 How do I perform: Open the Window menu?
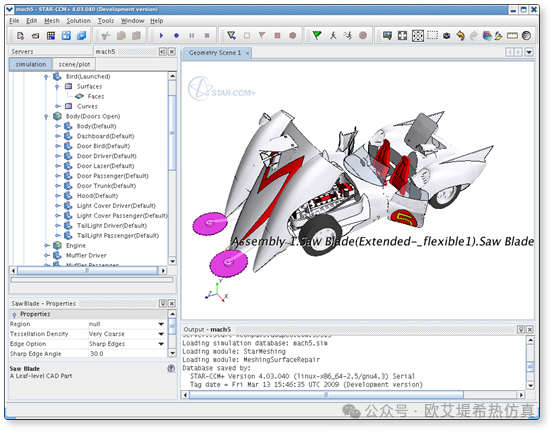click(x=133, y=21)
